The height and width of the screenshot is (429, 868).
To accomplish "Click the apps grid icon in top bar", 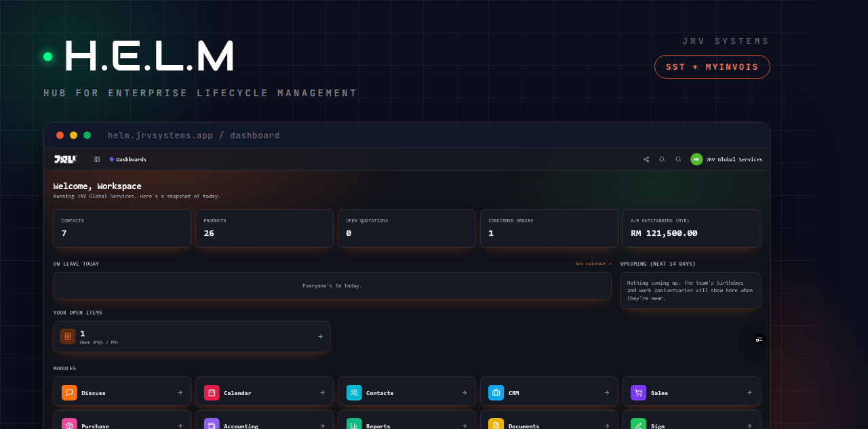I will 97,159.
